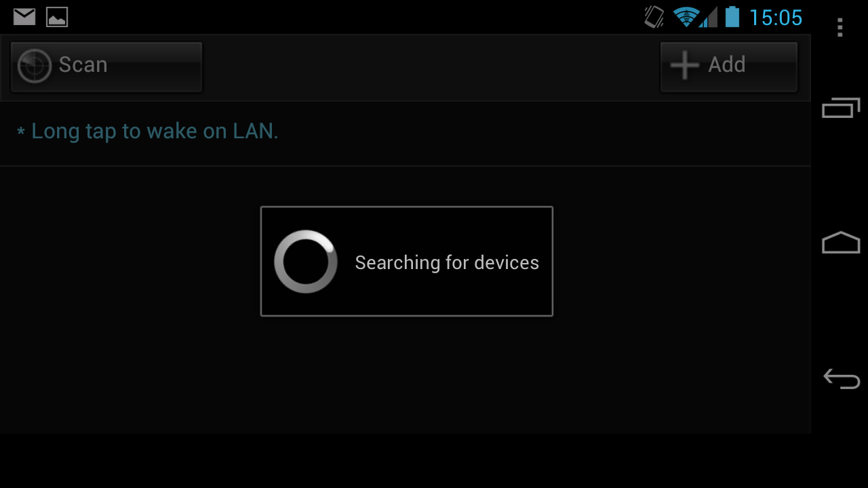Viewport: 868px width, 488px height.
Task: Click the Add button label
Action: tap(727, 64)
